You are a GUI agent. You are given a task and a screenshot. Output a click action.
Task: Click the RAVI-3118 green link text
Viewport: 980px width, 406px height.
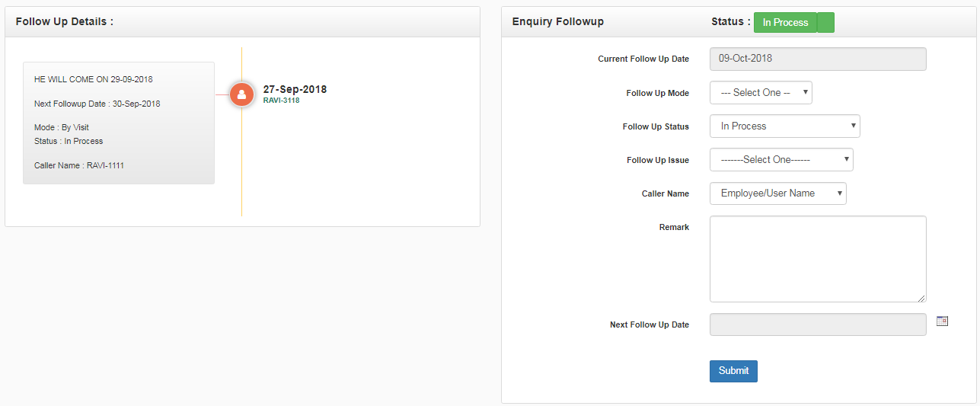pos(281,101)
